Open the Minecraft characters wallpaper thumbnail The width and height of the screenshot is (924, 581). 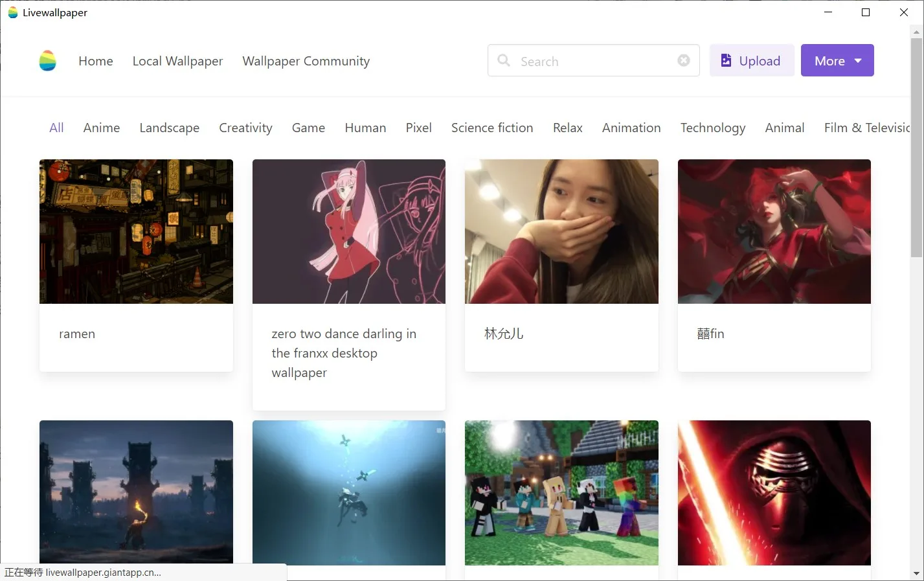(x=561, y=493)
